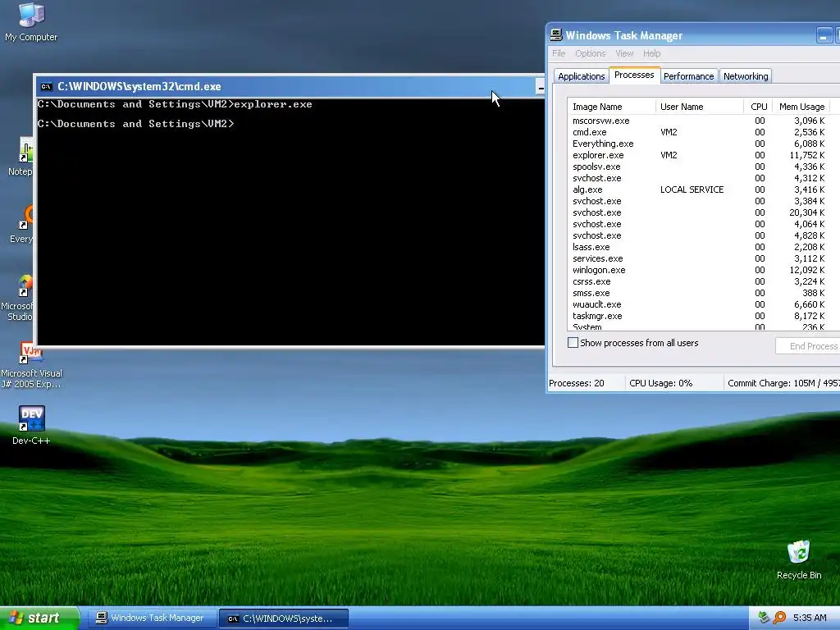The image size is (840, 630).
Task: Click the 5:35 AM taskbar clock
Action: click(x=810, y=618)
